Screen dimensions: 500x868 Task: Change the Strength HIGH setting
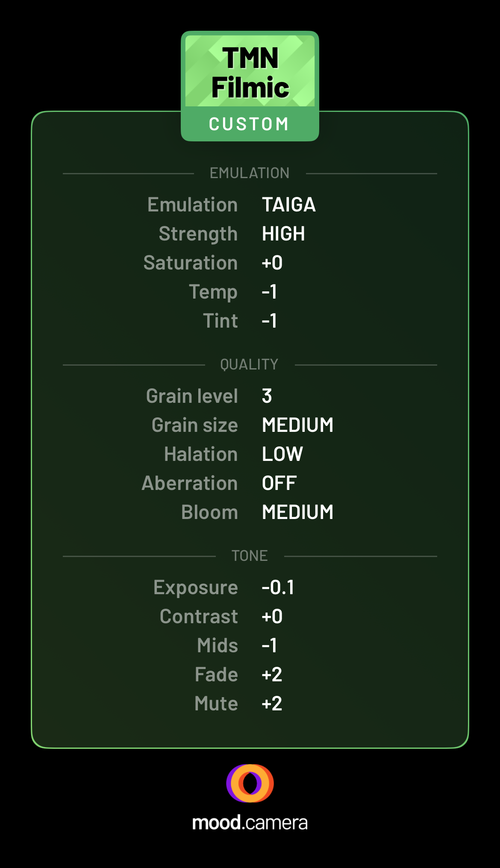[x=283, y=234]
